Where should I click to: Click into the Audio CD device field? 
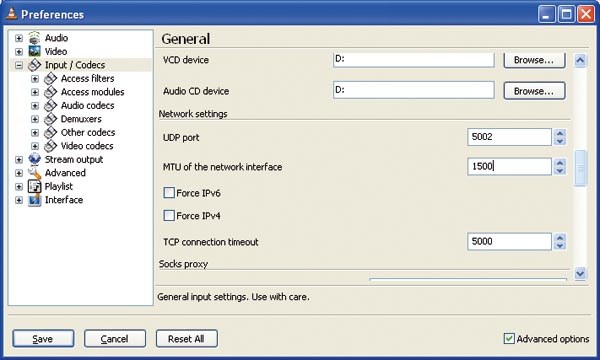coord(414,90)
